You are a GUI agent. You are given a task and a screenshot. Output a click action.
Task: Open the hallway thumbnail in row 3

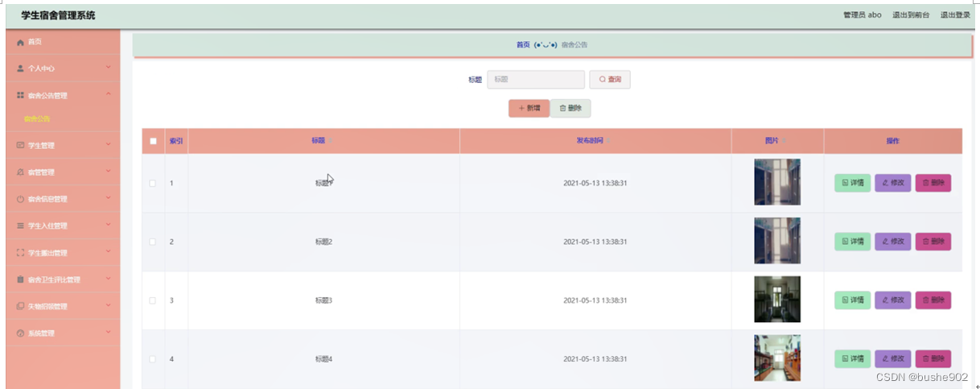click(777, 300)
